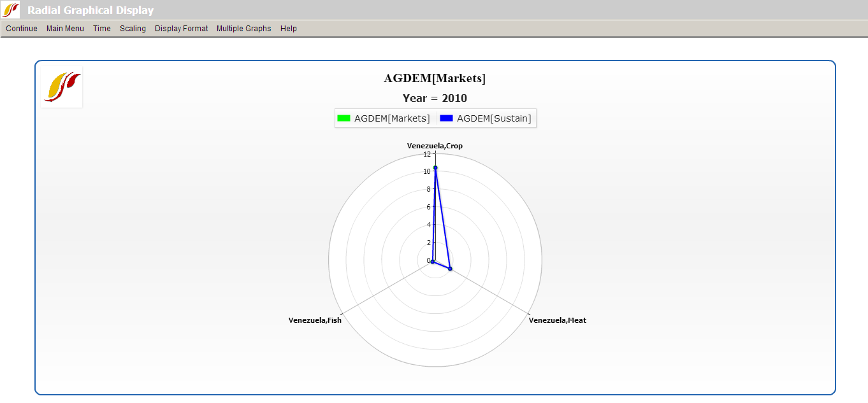Open the Continue menu
The height and width of the screenshot is (403, 868).
(22, 29)
